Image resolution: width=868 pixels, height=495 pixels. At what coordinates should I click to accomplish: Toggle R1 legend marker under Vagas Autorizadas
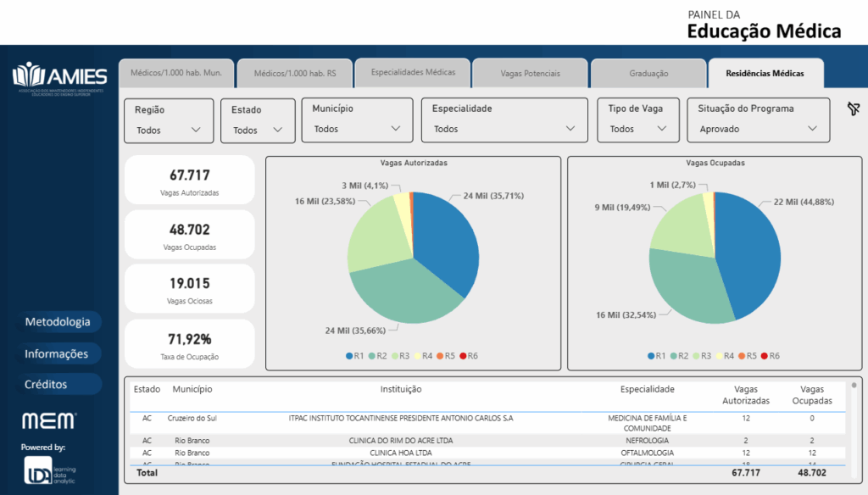point(349,356)
